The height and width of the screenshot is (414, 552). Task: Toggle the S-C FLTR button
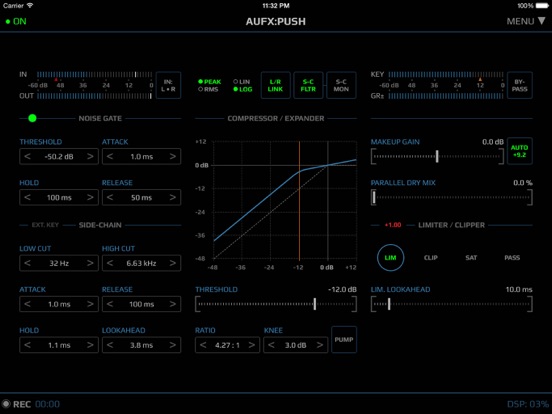[x=308, y=86]
